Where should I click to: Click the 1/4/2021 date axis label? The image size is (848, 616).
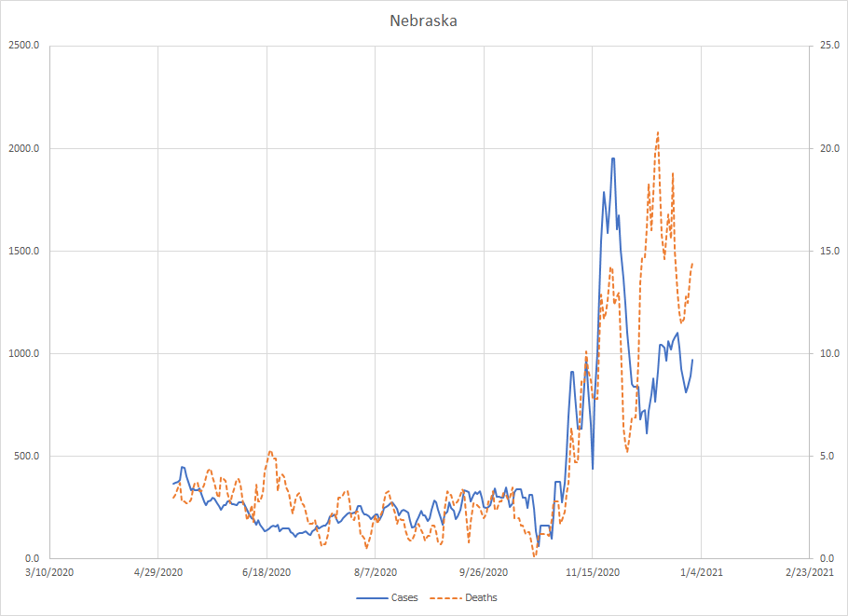(702, 572)
